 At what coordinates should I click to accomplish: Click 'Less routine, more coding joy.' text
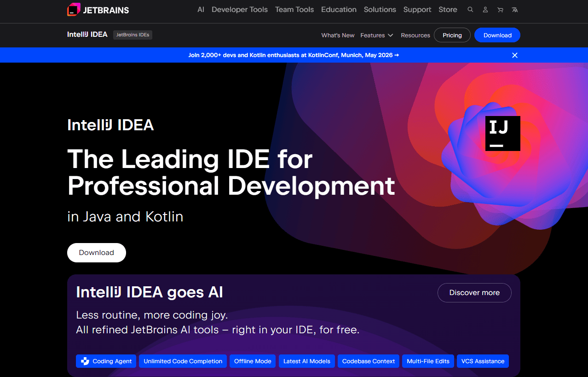[152, 315]
